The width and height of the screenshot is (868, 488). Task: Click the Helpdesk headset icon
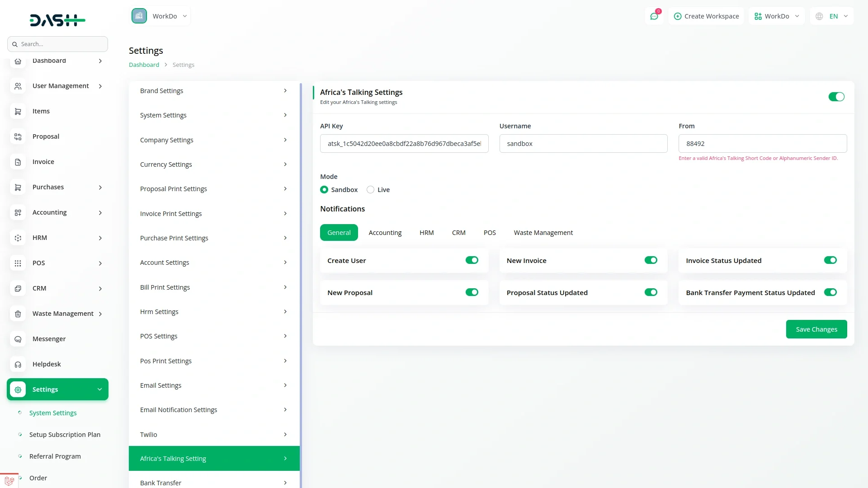[18, 364]
